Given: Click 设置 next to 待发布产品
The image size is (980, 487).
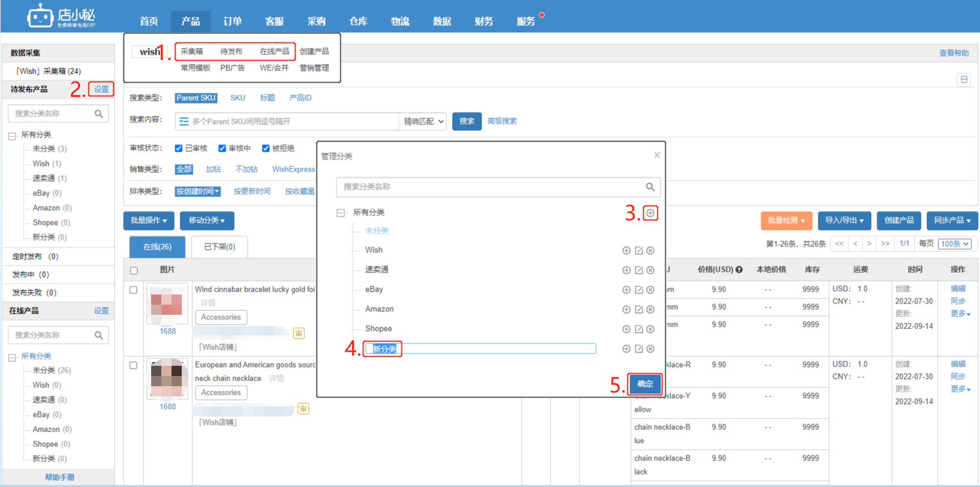Looking at the screenshot, I should (x=101, y=89).
